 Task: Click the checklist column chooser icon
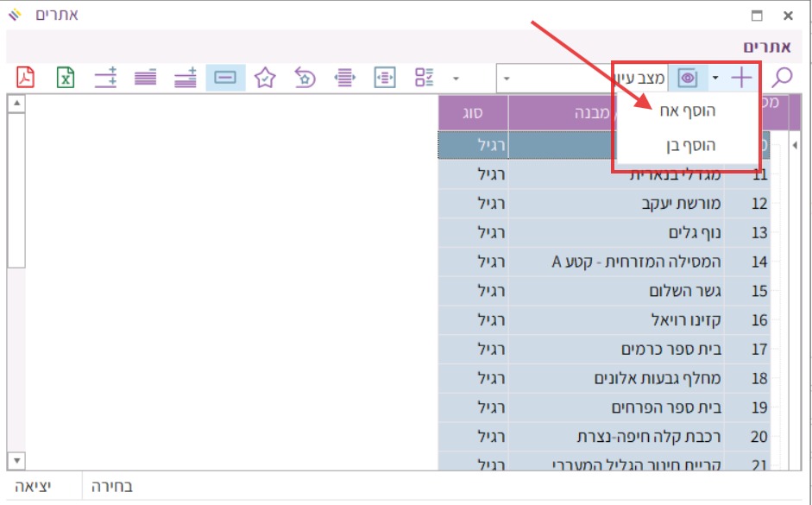coord(424,78)
